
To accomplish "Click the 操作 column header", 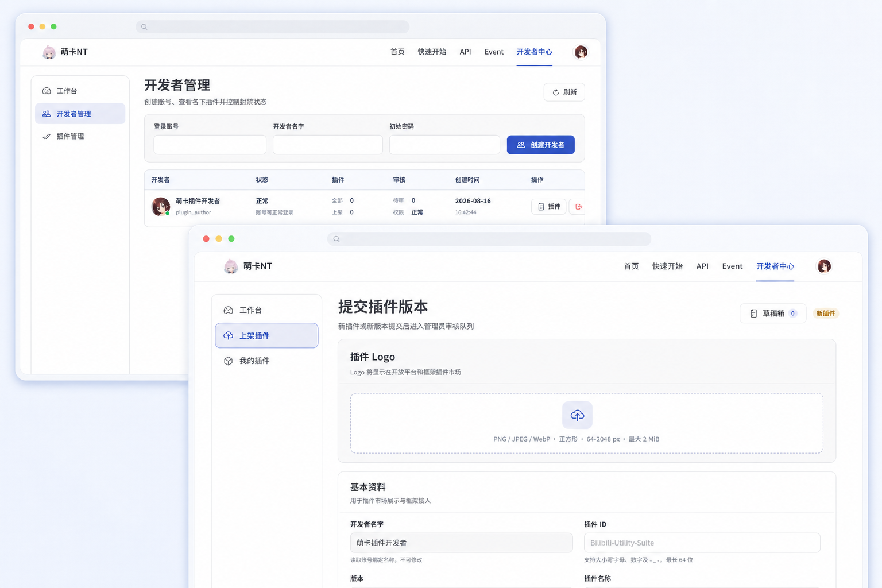I will (x=537, y=180).
